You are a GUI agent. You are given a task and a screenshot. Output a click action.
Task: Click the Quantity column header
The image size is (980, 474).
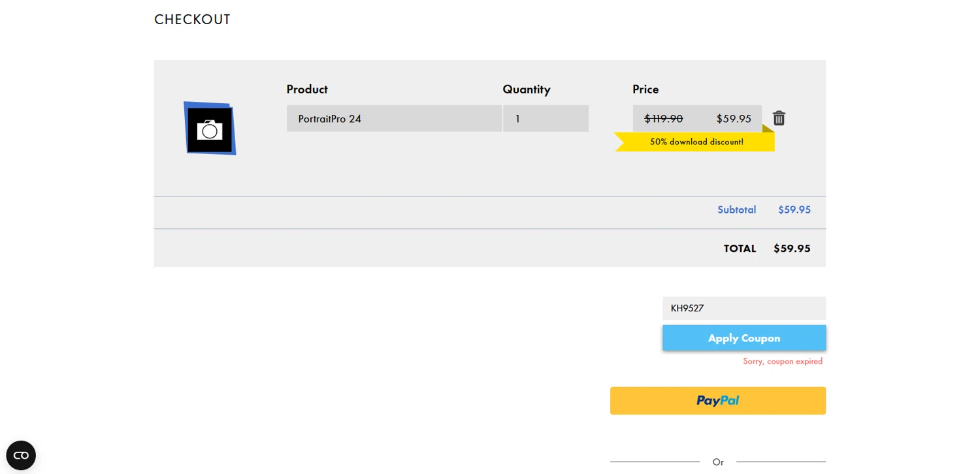coord(527,89)
